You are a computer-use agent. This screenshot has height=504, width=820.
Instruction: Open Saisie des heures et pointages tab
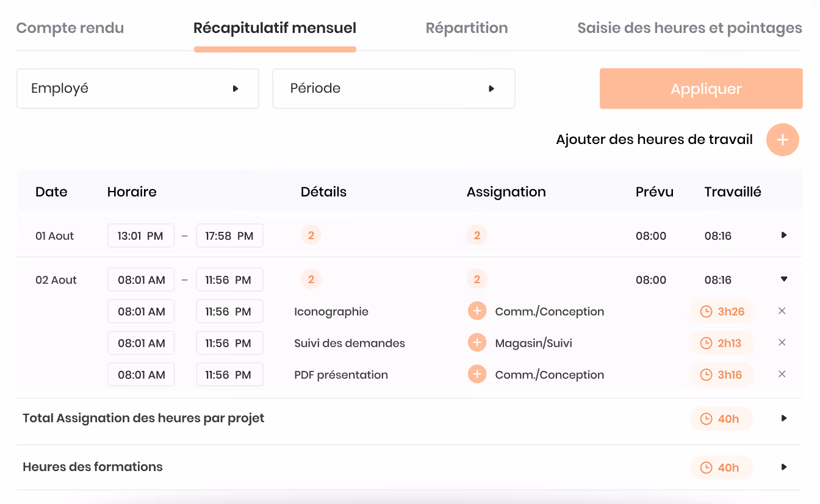[689, 28]
